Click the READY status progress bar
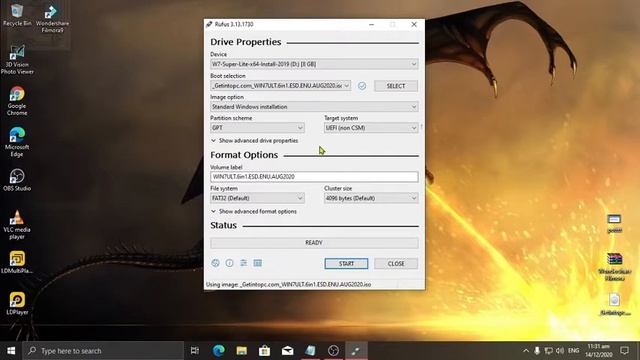The image size is (640, 360). [x=314, y=243]
